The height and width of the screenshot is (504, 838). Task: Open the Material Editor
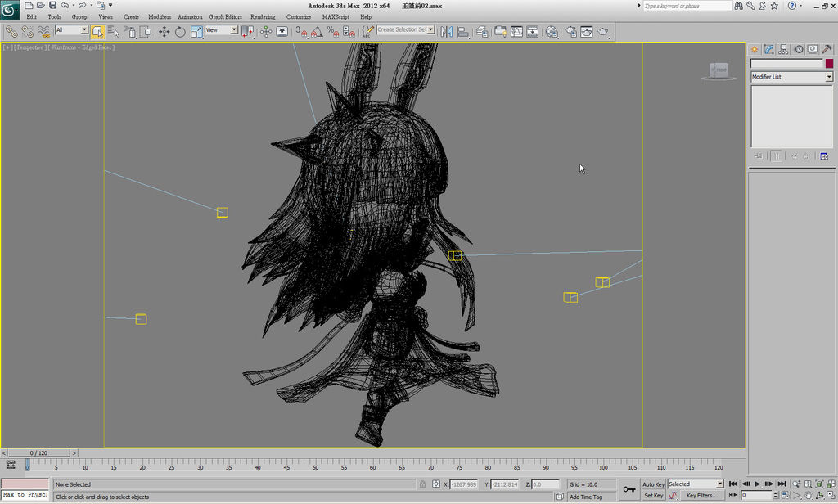click(552, 32)
